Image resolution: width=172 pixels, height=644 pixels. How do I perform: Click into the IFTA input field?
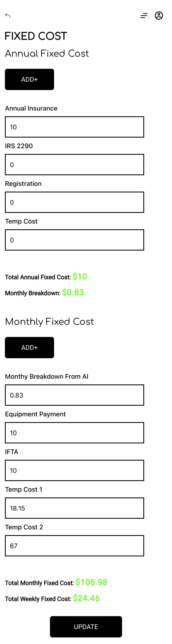75,470
